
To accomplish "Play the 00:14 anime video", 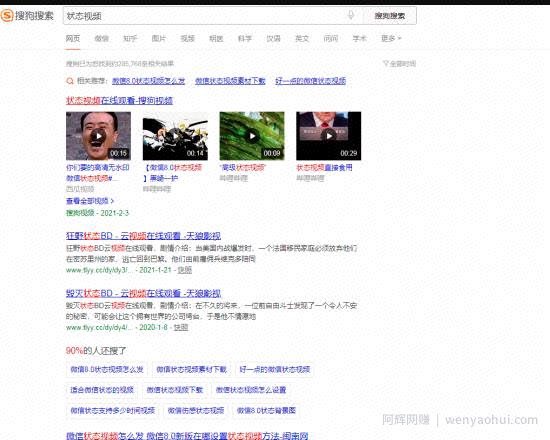I will click(175, 136).
